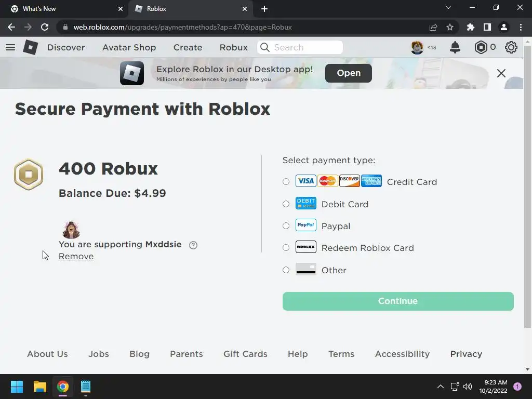Open the Privacy footer link
Image resolution: width=532 pixels, height=399 pixels.
click(466, 353)
